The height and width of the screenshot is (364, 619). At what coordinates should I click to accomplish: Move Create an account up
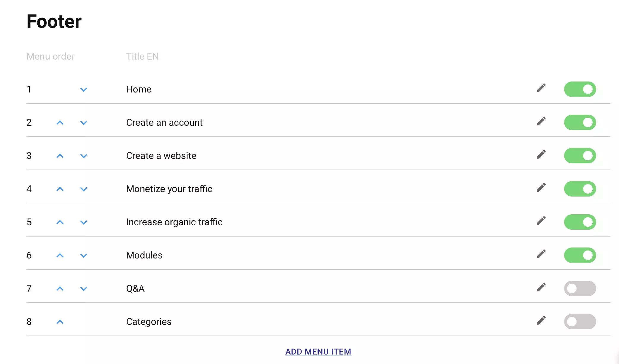click(60, 123)
